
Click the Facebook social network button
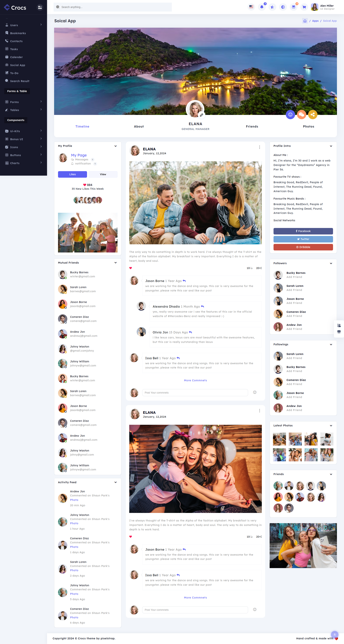point(303,231)
